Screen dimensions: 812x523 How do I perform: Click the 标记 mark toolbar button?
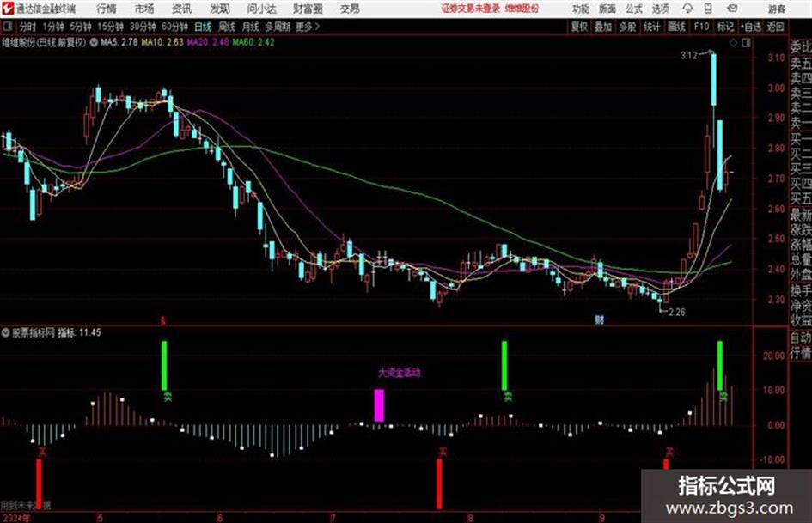click(725, 27)
